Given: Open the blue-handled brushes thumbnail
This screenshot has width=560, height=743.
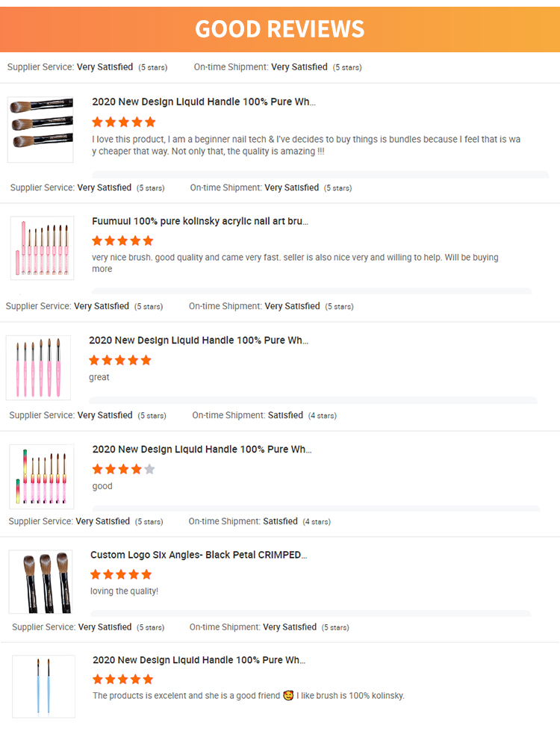Looking at the screenshot, I should tap(43, 686).
